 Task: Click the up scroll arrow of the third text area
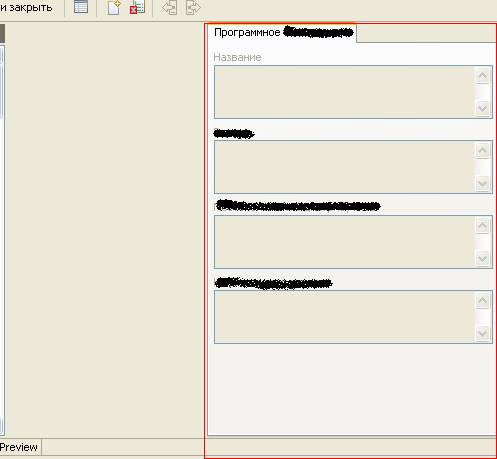click(x=482, y=226)
